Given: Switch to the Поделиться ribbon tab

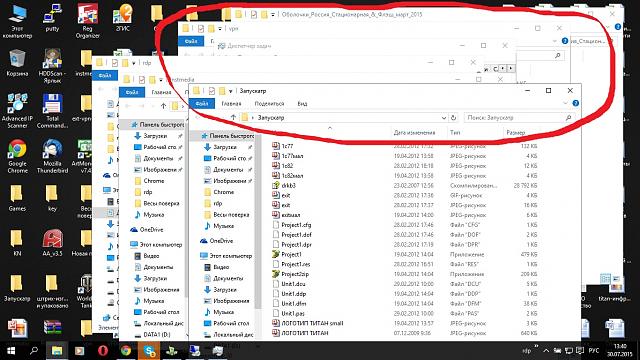Looking at the screenshot, I should 269,104.
